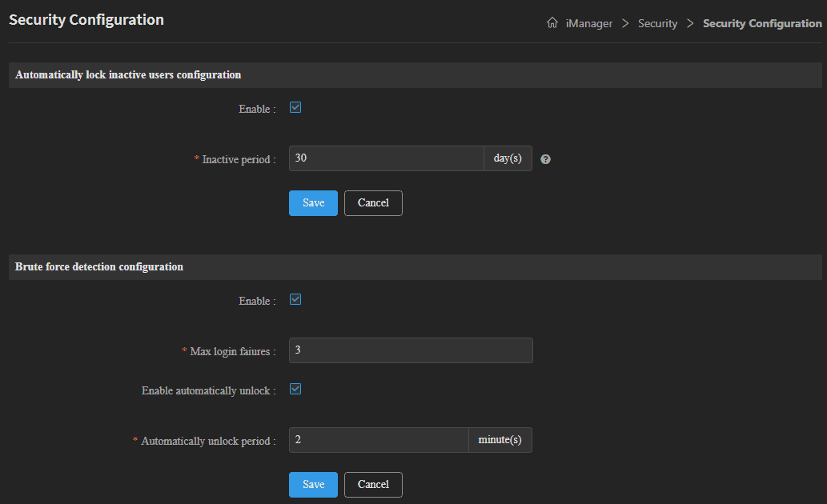Save the inactive users lock configuration
Screen dimensions: 827x504
313,203
